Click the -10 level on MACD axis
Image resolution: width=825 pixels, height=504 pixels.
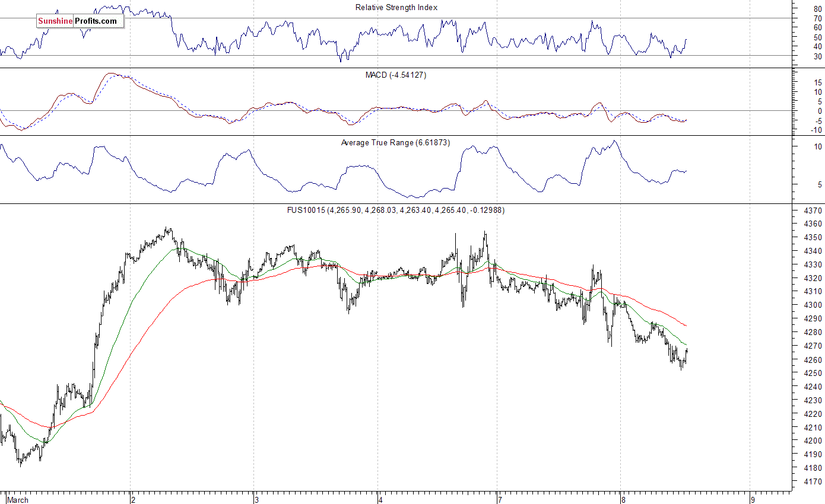(817, 130)
